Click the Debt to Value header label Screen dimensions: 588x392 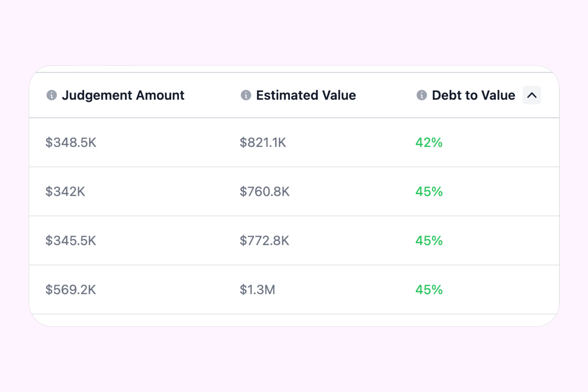tap(473, 95)
